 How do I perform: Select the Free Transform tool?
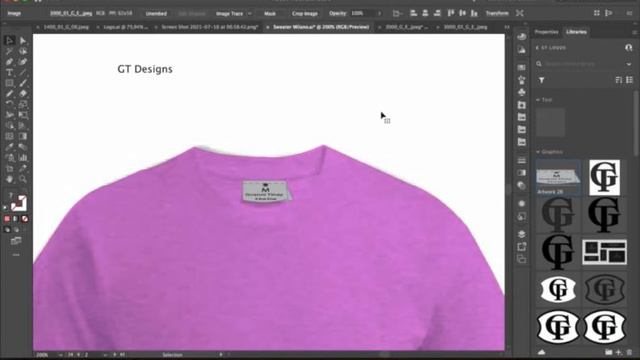click(23, 115)
